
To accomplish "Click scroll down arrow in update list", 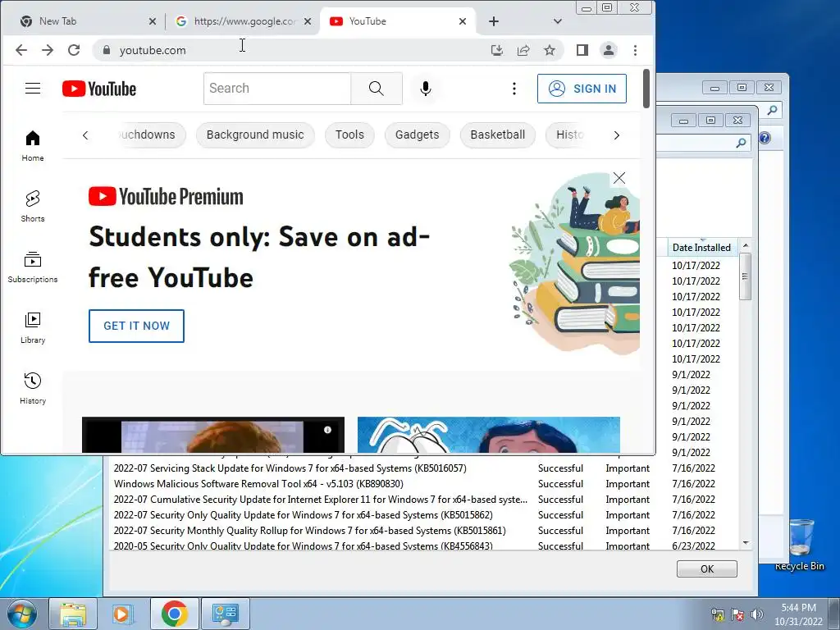I will click(745, 543).
